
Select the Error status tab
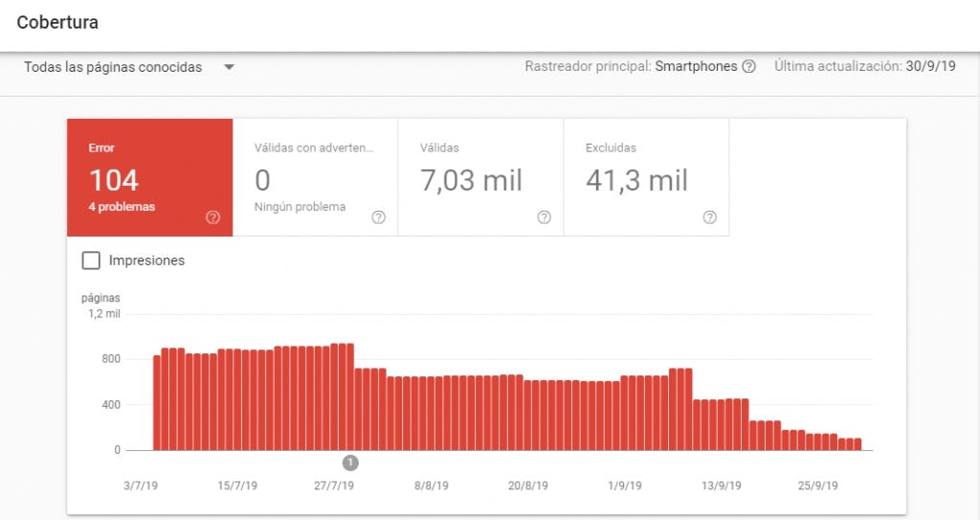click(149, 177)
